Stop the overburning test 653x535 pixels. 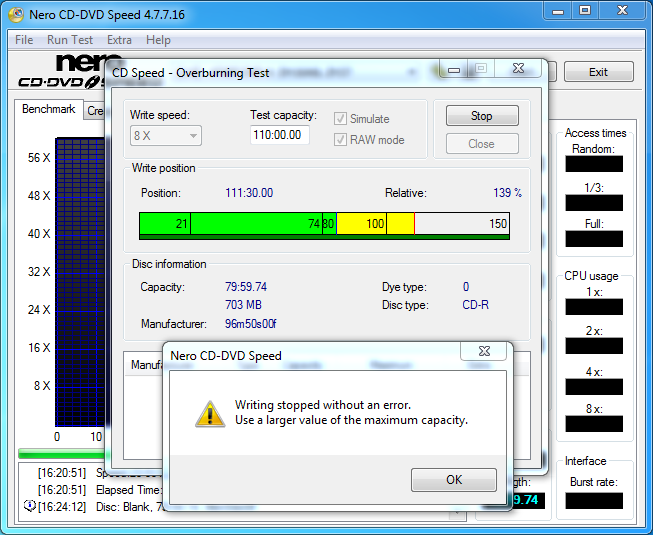[482, 116]
